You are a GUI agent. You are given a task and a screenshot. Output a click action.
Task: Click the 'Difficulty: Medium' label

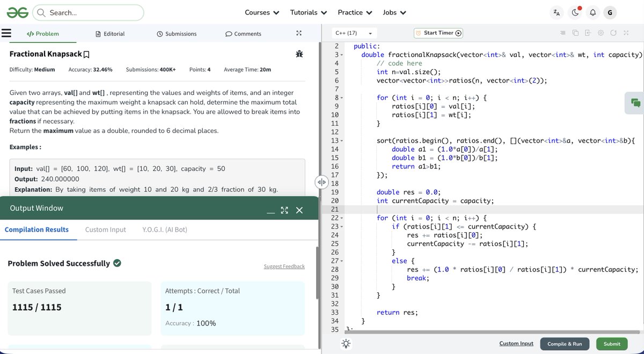(32, 70)
